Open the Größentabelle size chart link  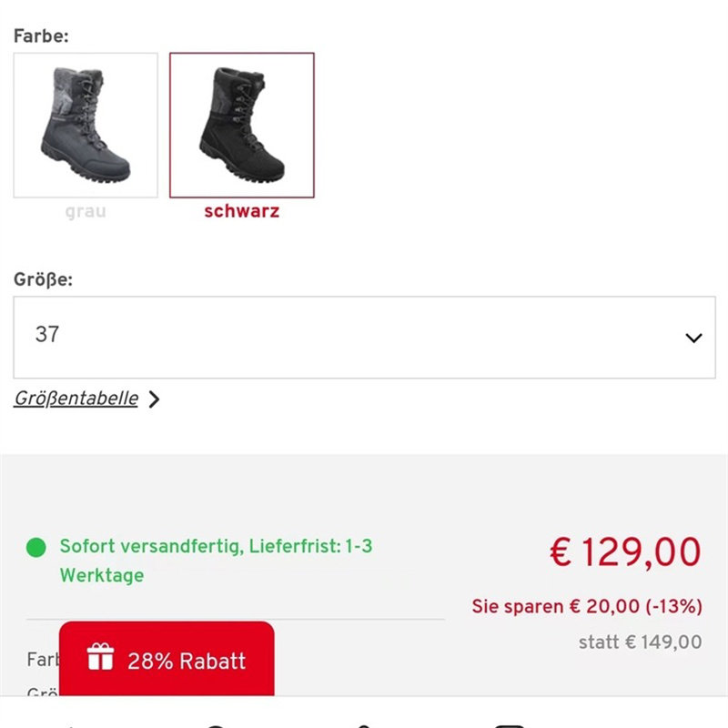click(x=76, y=399)
